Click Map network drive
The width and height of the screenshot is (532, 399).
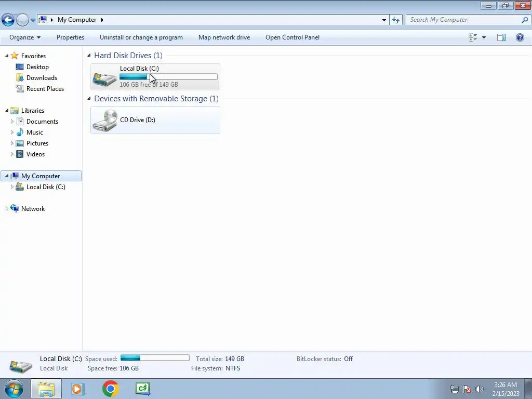224,37
